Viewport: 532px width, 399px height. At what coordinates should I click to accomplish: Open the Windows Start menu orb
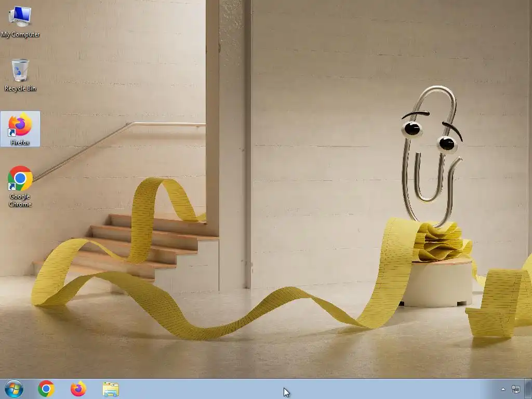[x=14, y=389]
